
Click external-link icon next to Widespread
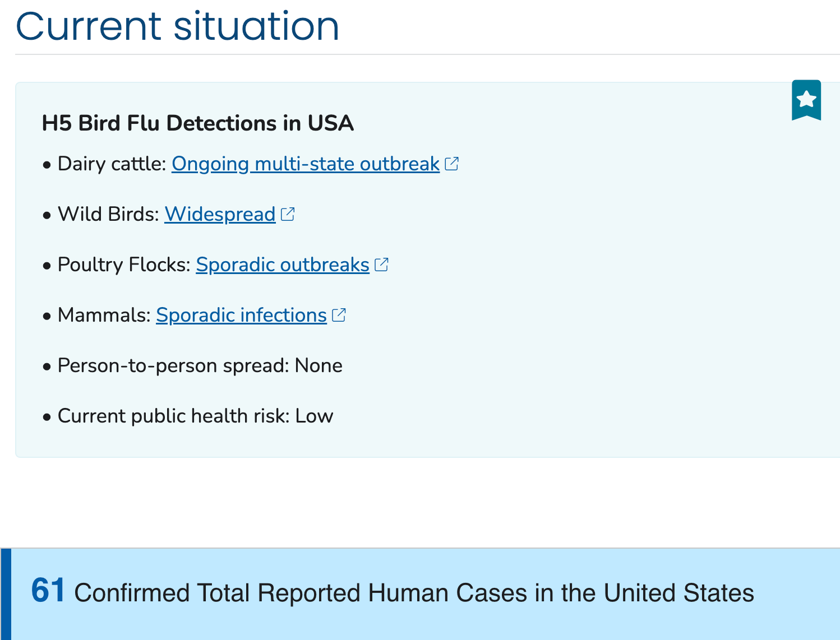(288, 214)
